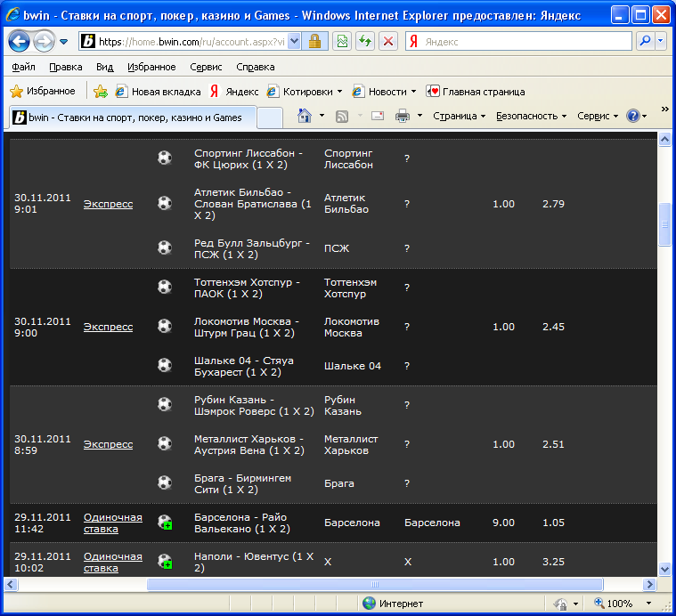The image size is (676, 616).
Task: Click soccer ball icon for Тоттенхэм Хотспур match
Action: 165,287
